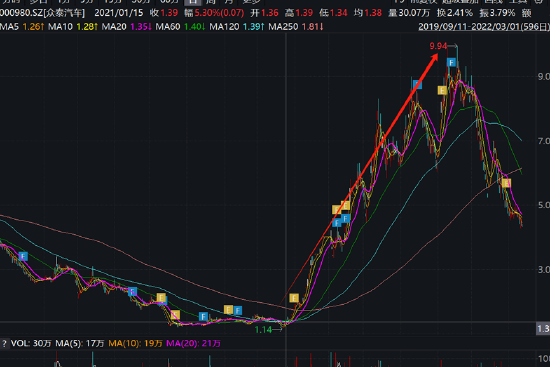Click the question mark beside VOL

coord(5,343)
